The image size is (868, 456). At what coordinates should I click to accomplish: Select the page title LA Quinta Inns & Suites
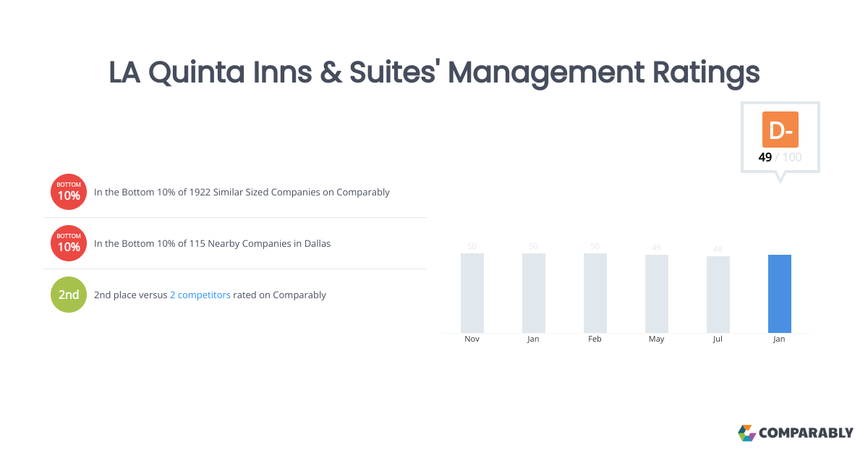(x=434, y=73)
